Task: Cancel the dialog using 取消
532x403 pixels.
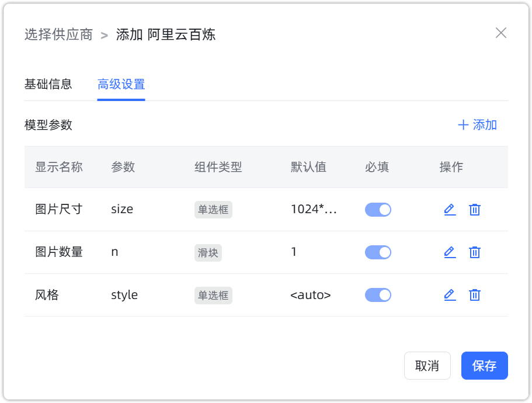Action: pos(427,365)
